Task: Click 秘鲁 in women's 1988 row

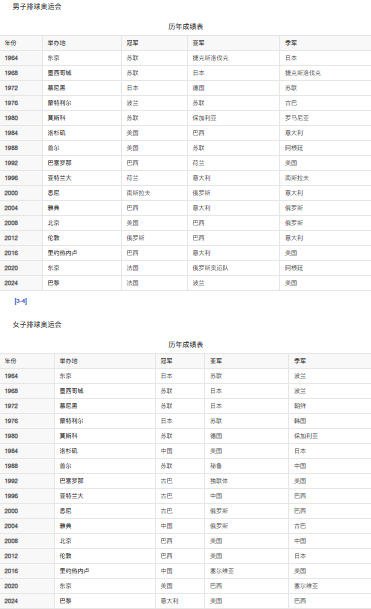Action: point(216,466)
